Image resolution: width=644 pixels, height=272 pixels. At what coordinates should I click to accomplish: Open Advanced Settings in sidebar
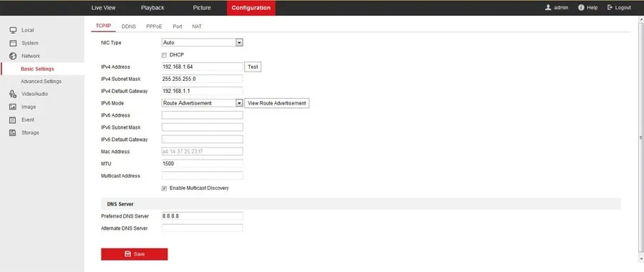(x=41, y=82)
